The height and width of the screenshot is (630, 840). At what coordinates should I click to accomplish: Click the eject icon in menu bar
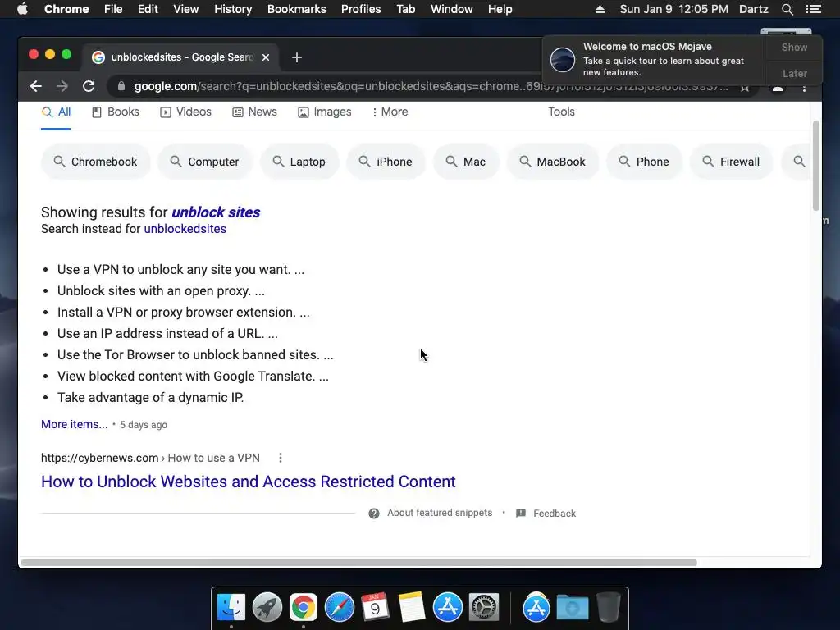click(600, 9)
